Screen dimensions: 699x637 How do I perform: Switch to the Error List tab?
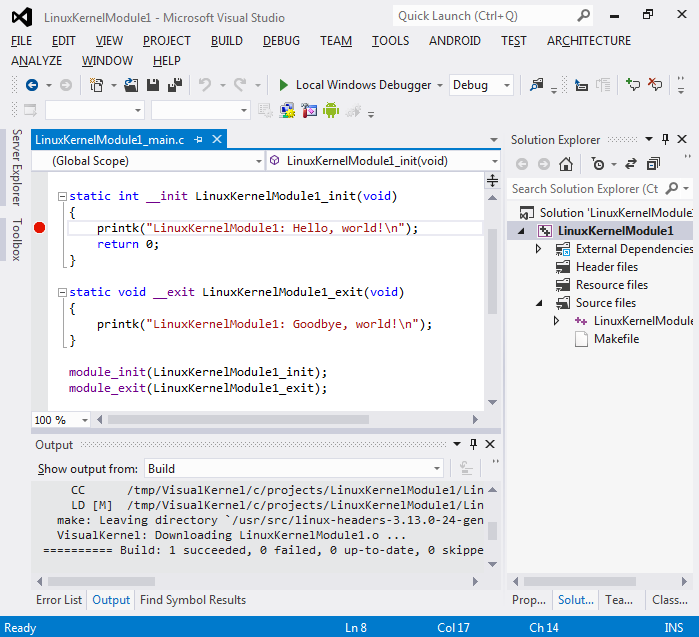pyautogui.click(x=59, y=600)
